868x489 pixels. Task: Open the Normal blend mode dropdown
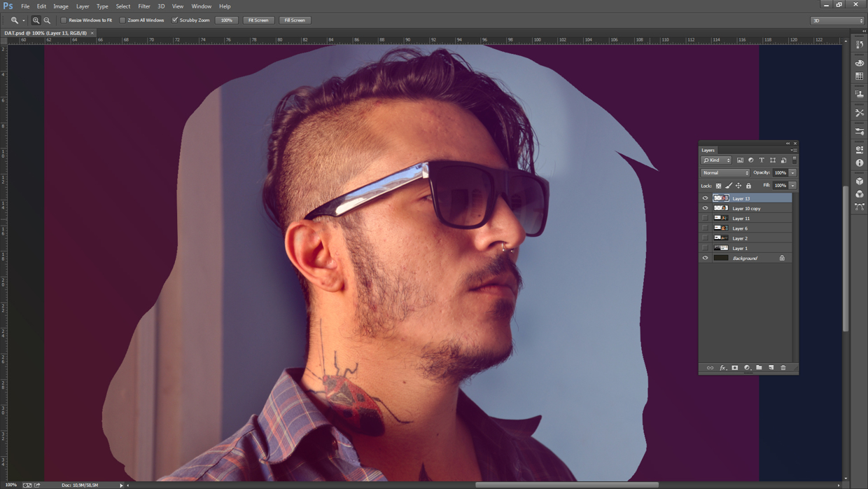[725, 172]
